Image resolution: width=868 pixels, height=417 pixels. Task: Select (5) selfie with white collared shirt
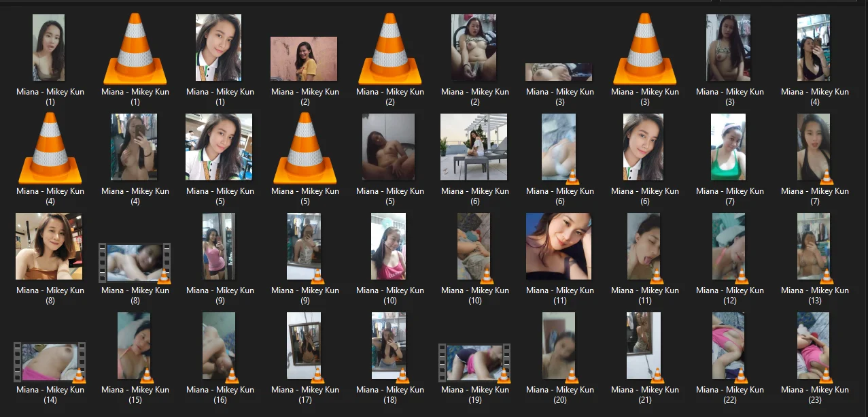coord(219,146)
